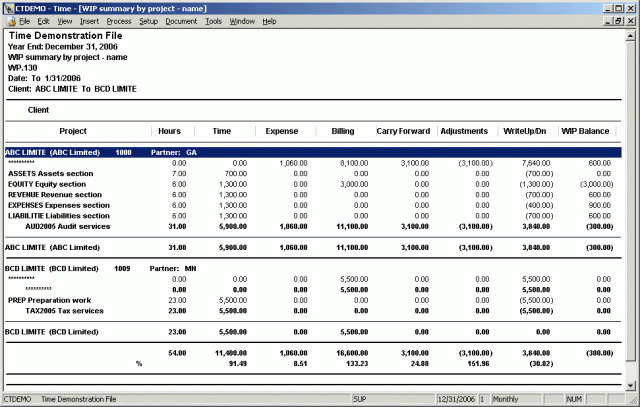Open the Window menu
The height and width of the screenshot is (407, 640).
pos(241,21)
